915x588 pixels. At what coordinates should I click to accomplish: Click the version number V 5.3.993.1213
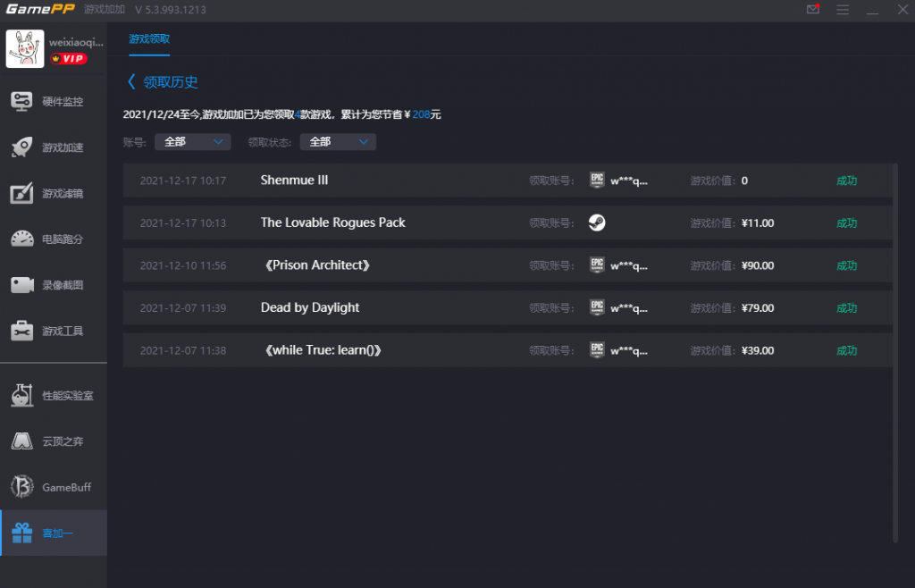(171, 10)
